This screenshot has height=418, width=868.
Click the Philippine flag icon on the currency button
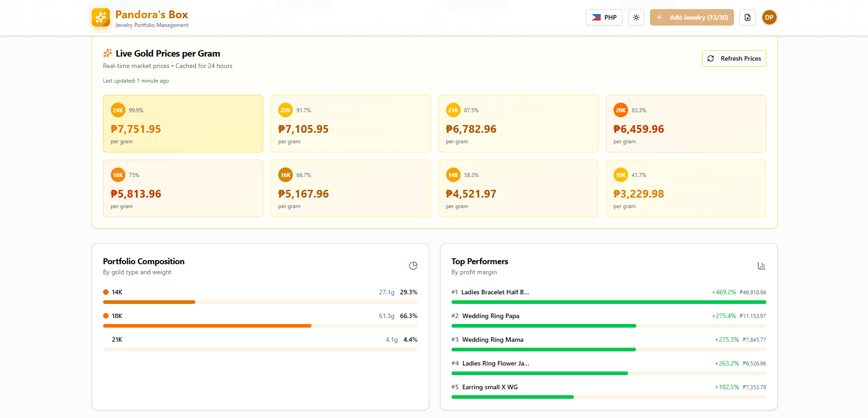pyautogui.click(x=596, y=17)
